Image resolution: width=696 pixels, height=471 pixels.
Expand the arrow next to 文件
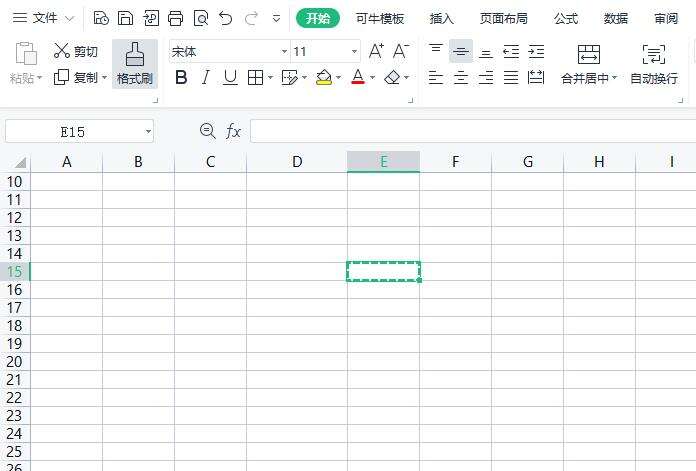click(x=69, y=19)
